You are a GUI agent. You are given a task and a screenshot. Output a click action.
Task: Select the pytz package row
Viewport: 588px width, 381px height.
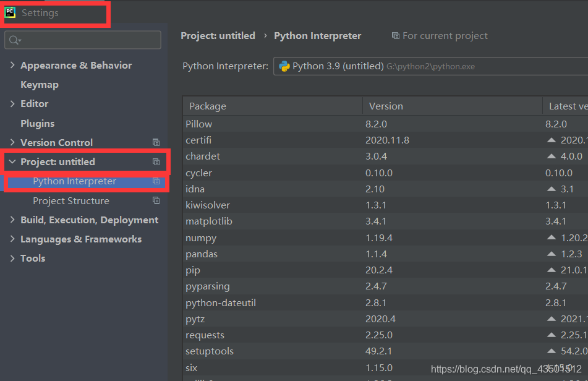(x=385, y=319)
